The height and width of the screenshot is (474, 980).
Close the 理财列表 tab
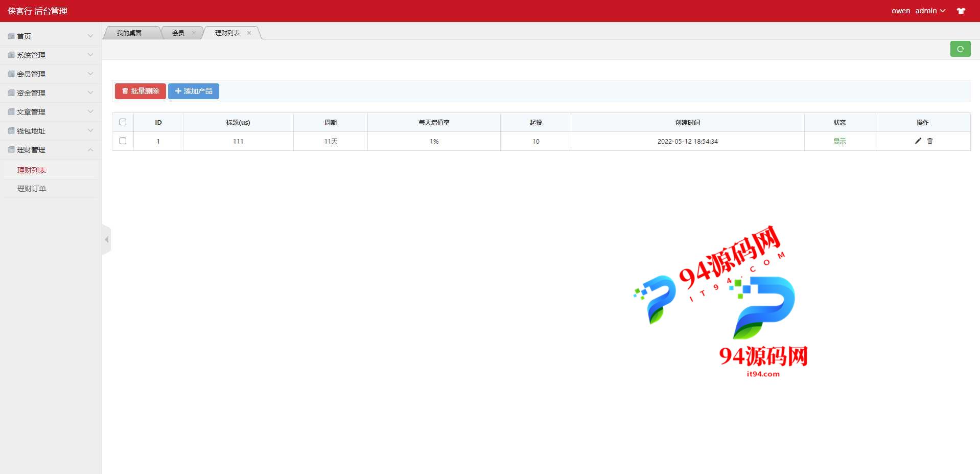click(x=249, y=33)
